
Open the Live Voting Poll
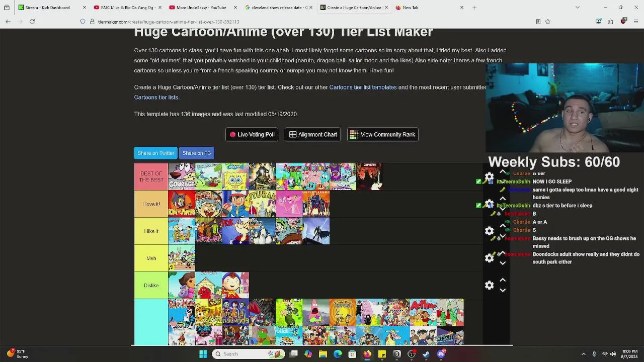tap(252, 134)
